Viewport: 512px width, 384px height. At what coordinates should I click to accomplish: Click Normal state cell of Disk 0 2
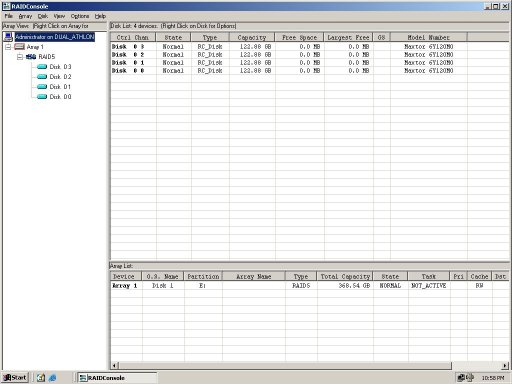(173, 55)
